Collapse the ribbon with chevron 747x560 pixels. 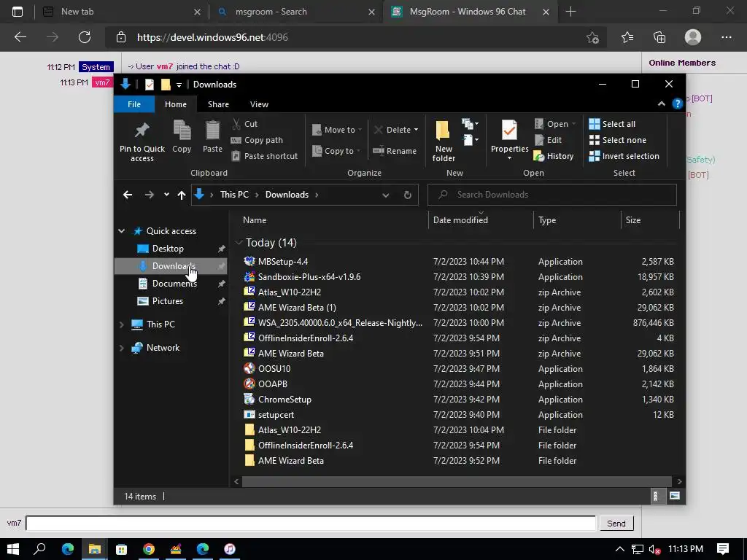[x=661, y=104]
